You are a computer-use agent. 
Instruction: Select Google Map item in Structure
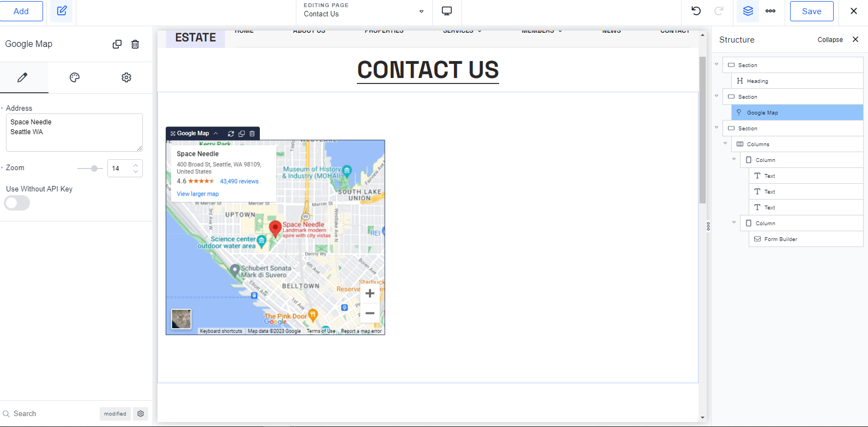pos(797,112)
